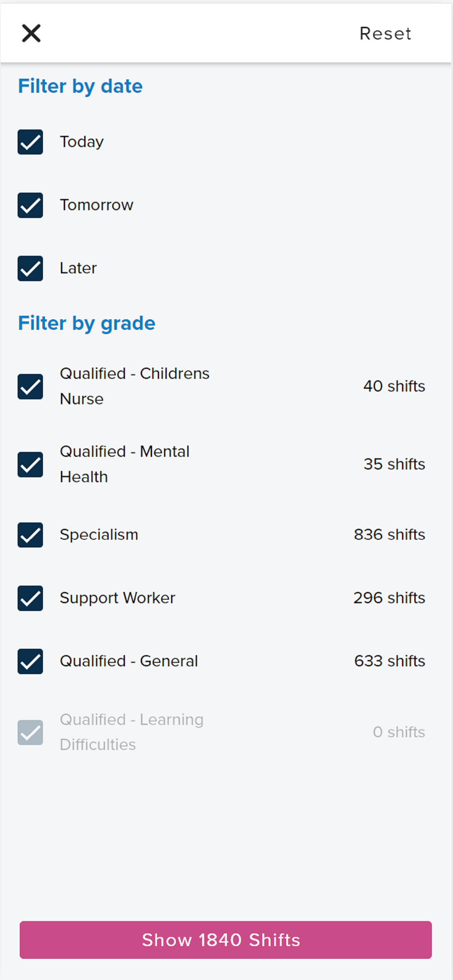Screen dimensions: 453x980
Task: Untick the Qualified - Mental Health checkbox
Action: coord(30,465)
